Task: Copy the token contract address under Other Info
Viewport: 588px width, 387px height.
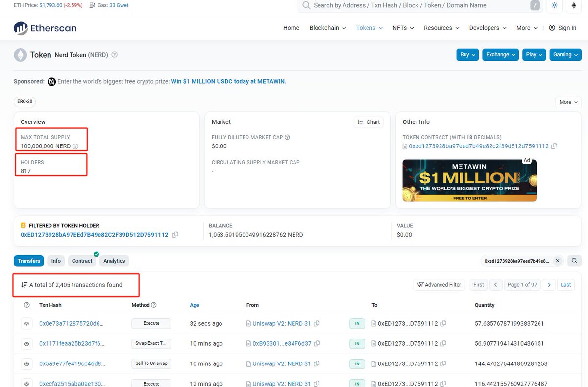Action: click(554, 146)
